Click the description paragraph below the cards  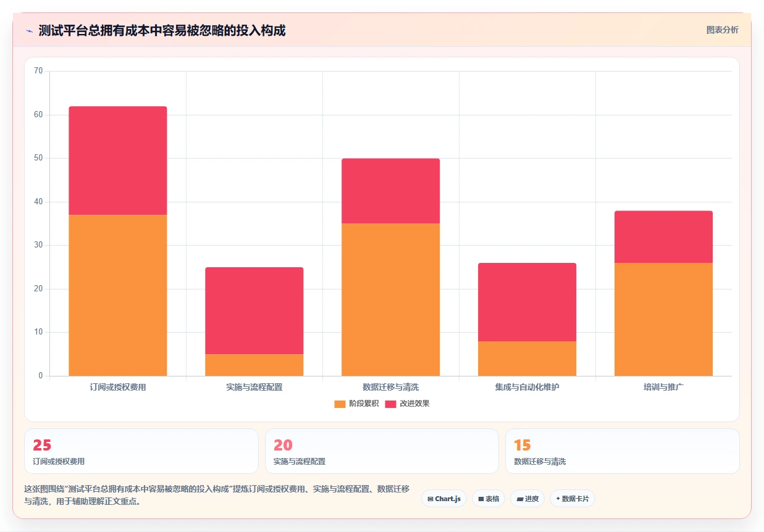(x=217, y=495)
